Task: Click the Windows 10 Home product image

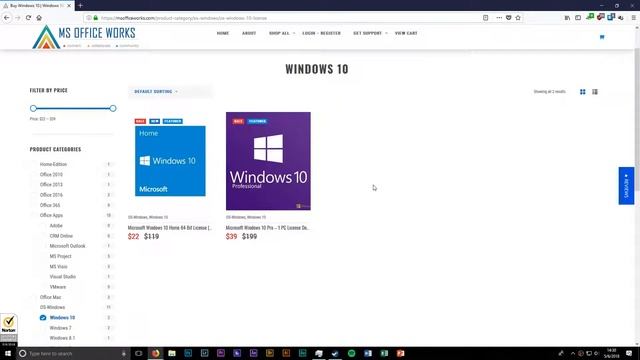Action: [x=170, y=161]
